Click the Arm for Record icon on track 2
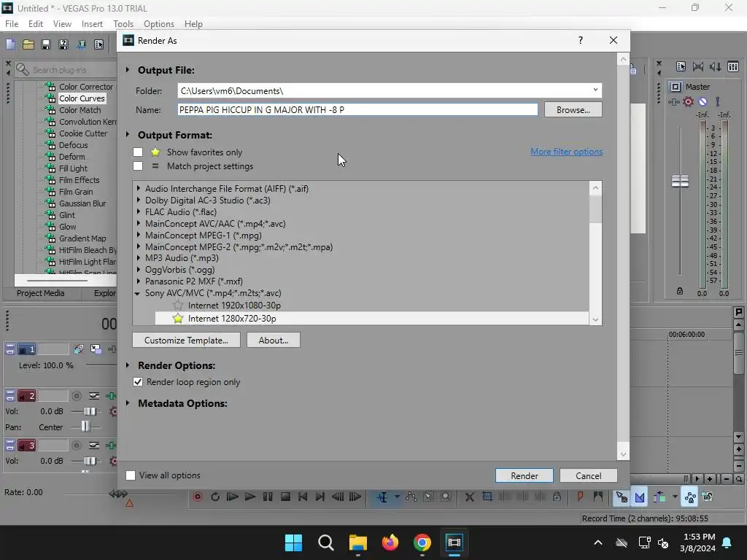The image size is (747, 560). (x=76, y=396)
